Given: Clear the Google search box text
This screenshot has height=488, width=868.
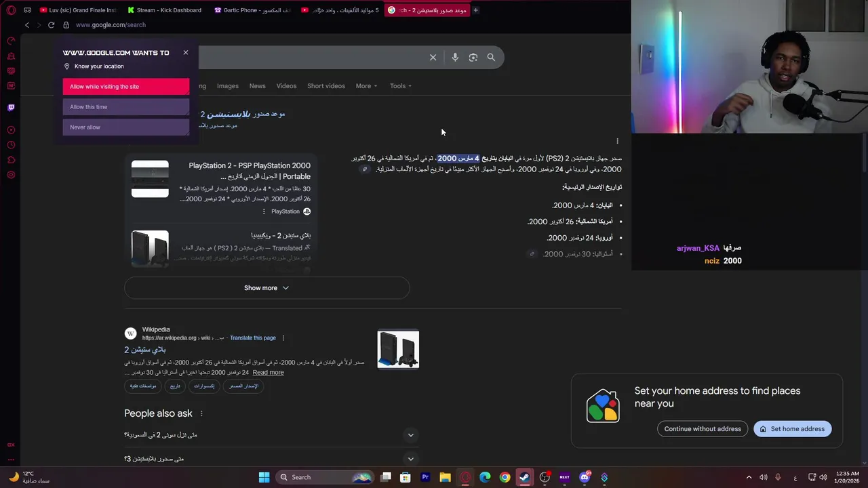Looking at the screenshot, I should coord(433,58).
